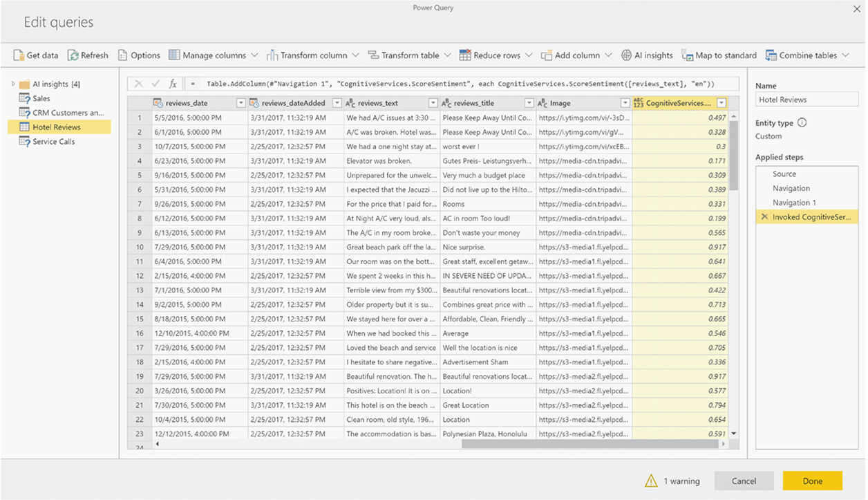Click the cell Polynesian Plaza, Honolulu
Screen dimensions: 868x500
(488, 434)
